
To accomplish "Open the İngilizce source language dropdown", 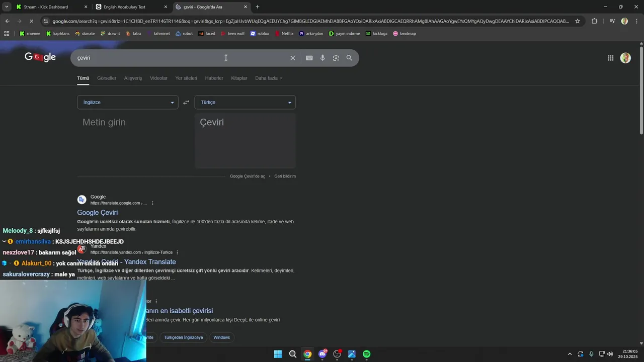I will [x=127, y=102].
